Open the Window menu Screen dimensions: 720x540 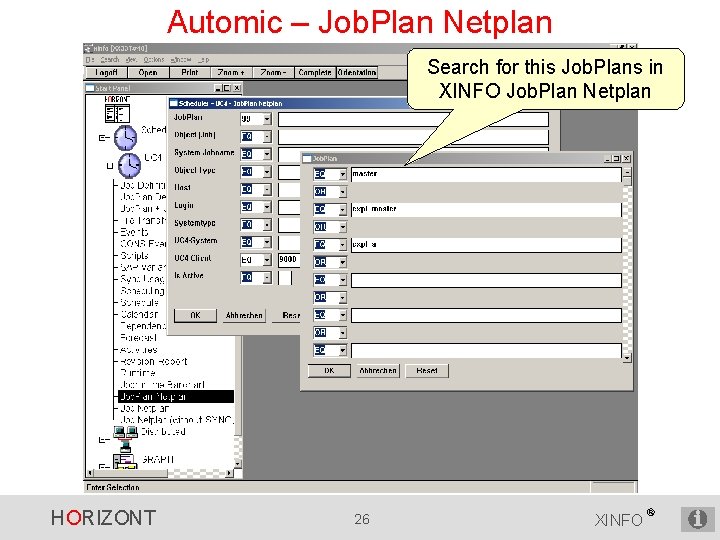[181, 60]
